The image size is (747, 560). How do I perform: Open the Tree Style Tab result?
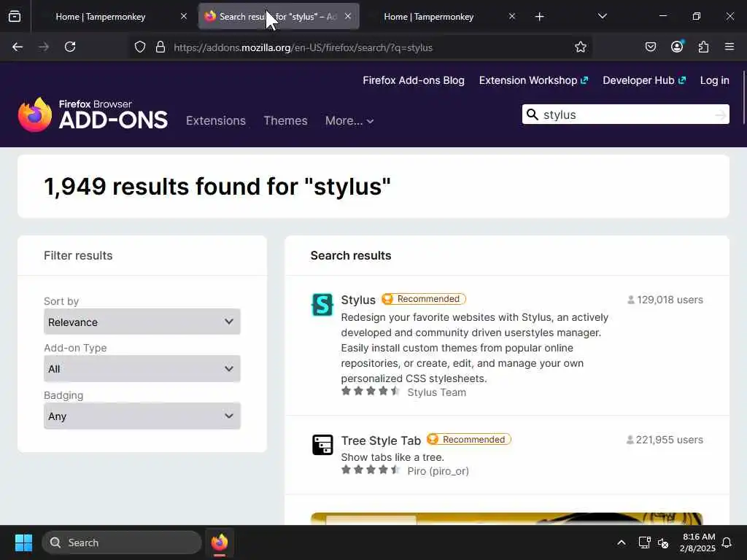[381, 440]
